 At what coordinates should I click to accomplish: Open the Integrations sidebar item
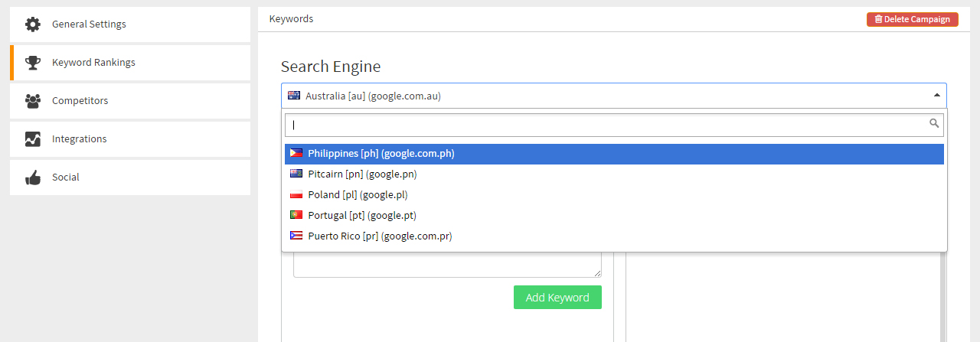tap(79, 139)
